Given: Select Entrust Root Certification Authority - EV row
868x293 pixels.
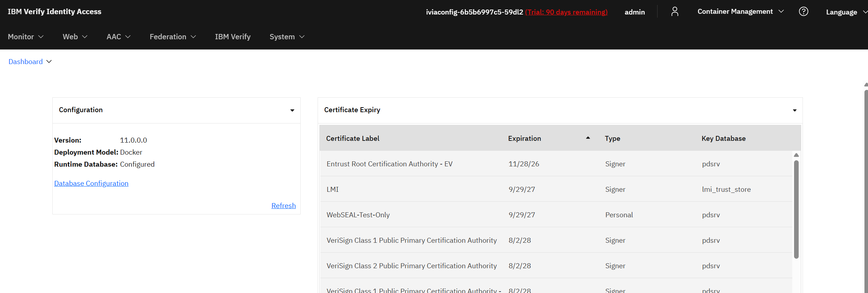Looking at the screenshot, I should pyautogui.click(x=556, y=164).
